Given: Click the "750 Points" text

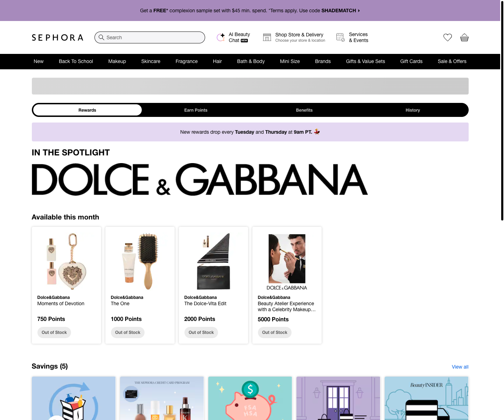Looking at the screenshot, I should (51, 319).
